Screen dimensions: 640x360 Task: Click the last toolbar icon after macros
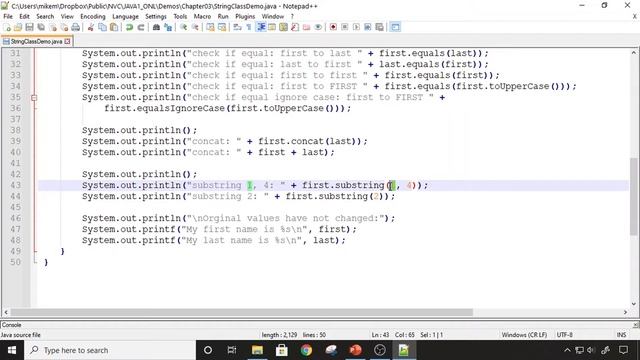[395, 27]
